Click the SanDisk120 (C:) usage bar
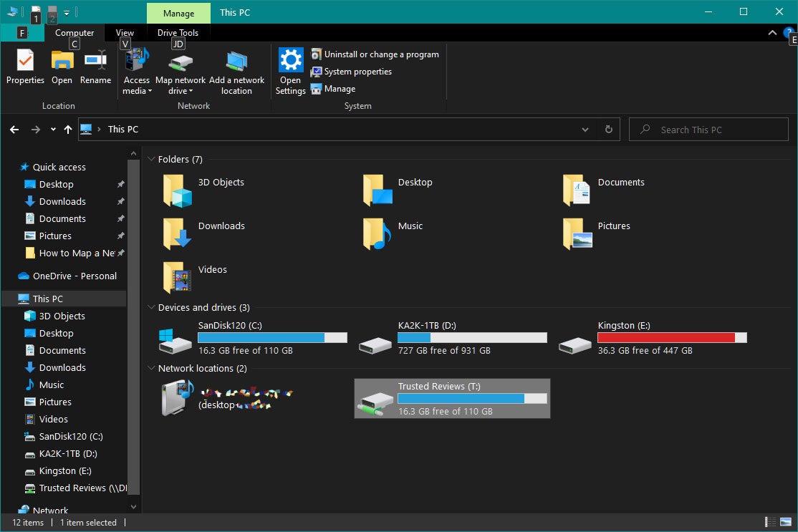Viewport: 798px width, 532px height. click(x=272, y=337)
